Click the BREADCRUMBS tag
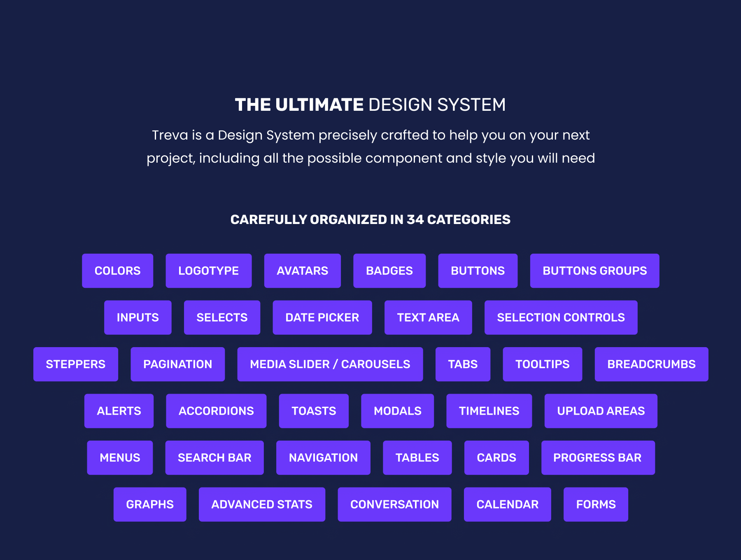This screenshot has height=560, width=741. [651, 364]
